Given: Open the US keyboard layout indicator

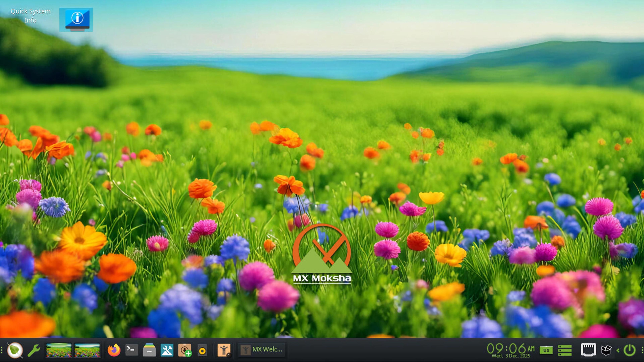Looking at the screenshot, I should click(x=546, y=350).
